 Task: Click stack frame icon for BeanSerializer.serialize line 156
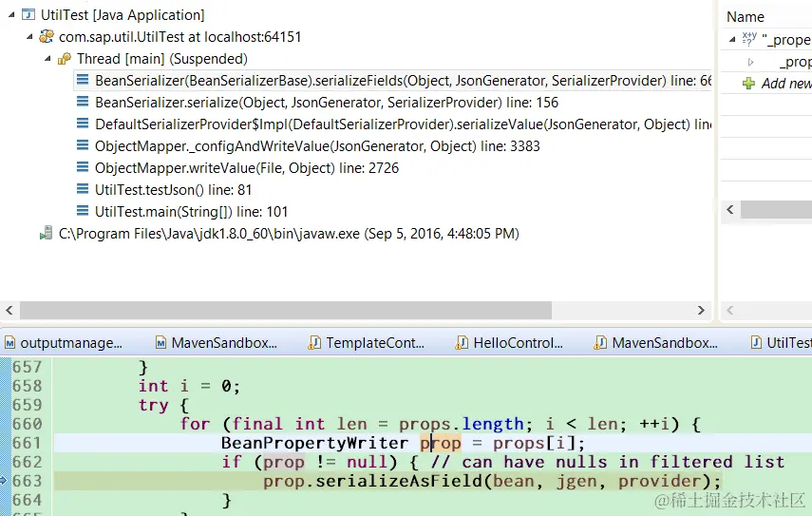[83, 102]
